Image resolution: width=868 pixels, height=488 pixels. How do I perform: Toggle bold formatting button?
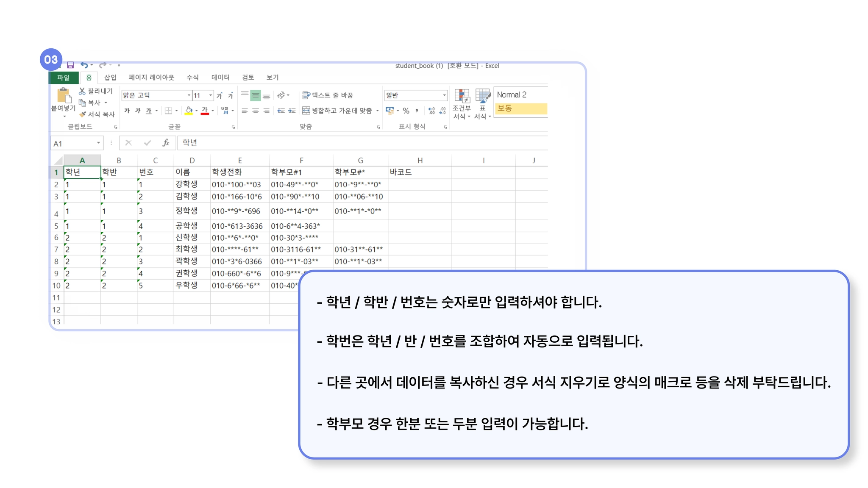[127, 111]
